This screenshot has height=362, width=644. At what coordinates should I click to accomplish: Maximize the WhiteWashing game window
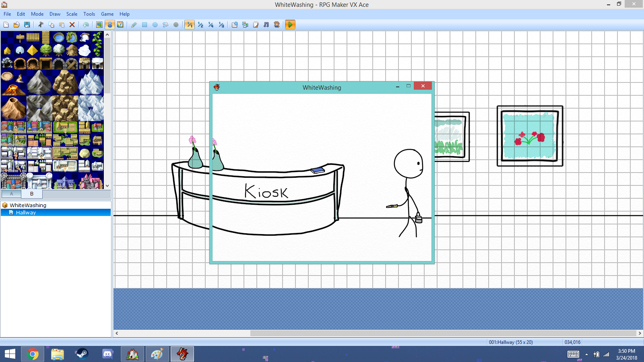(408, 86)
